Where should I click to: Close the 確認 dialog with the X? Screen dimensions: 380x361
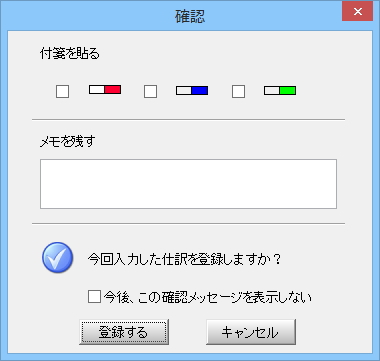point(357,12)
